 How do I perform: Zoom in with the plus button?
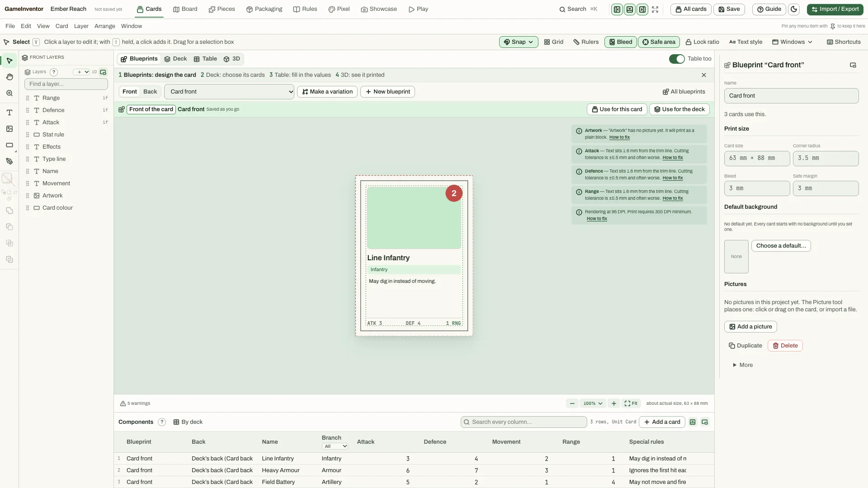613,404
